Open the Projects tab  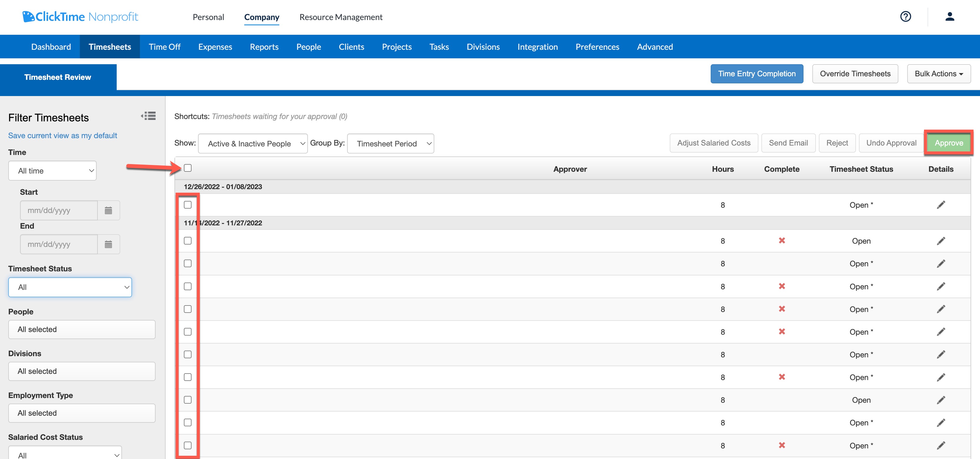[397, 47]
